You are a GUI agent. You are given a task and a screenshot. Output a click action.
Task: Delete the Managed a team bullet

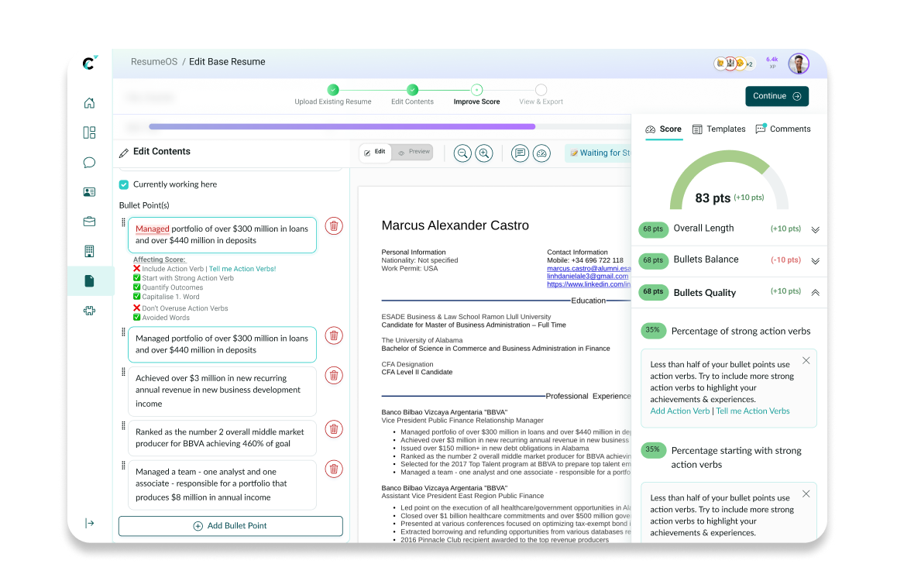coord(334,469)
